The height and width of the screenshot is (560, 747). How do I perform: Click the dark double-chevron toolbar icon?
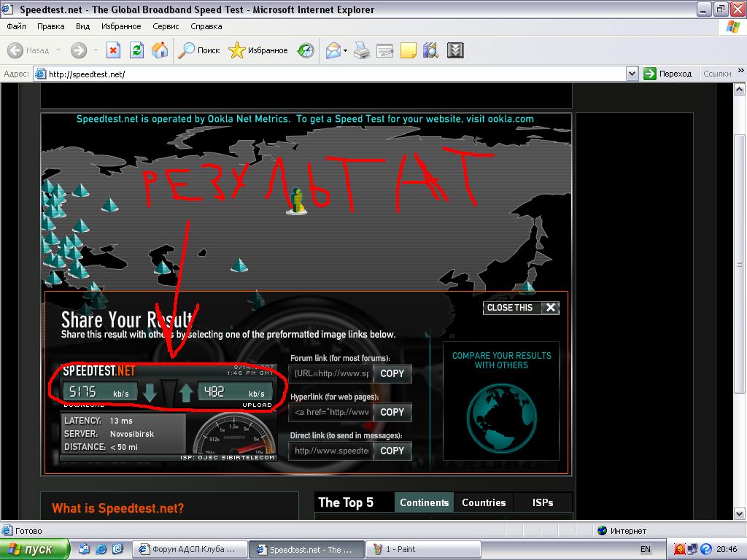coord(455,50)
